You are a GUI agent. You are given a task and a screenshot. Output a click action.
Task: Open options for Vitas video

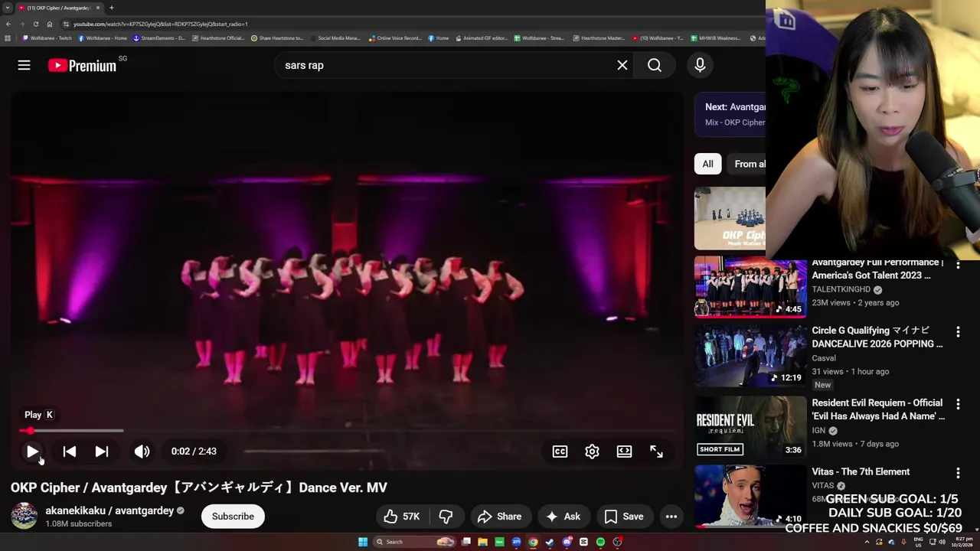pyautogui.click(x=958, y=474)
